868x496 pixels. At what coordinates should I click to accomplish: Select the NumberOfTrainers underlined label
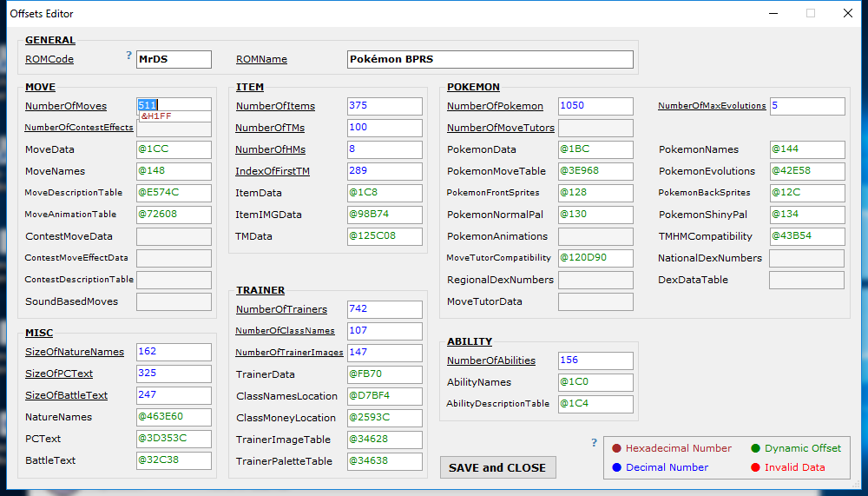tap(281, 309)
